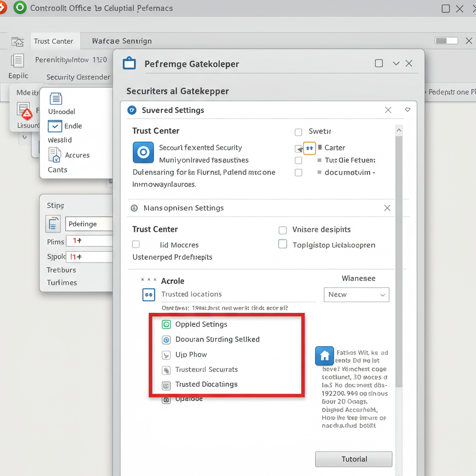Screen dimensions: 476x476
Task: Switch to the Wafcae Senıırign tab
Action: tap(122, 41)
